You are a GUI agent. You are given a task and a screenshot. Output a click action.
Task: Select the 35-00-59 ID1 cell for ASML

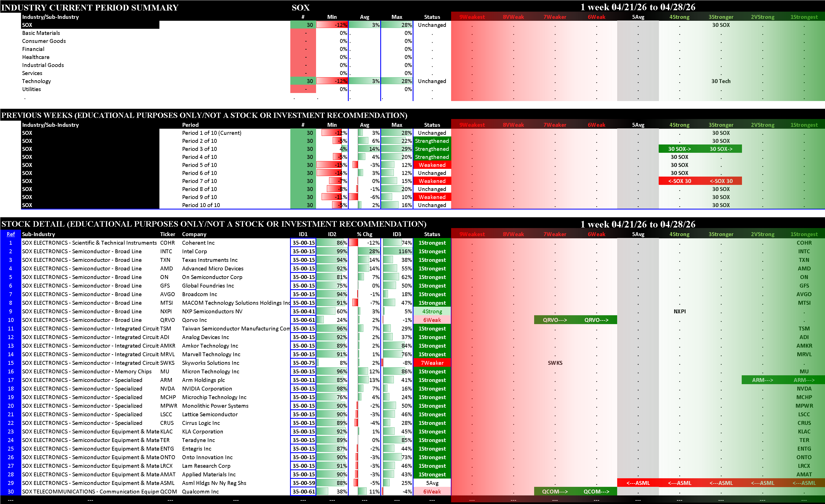(303, 483)
